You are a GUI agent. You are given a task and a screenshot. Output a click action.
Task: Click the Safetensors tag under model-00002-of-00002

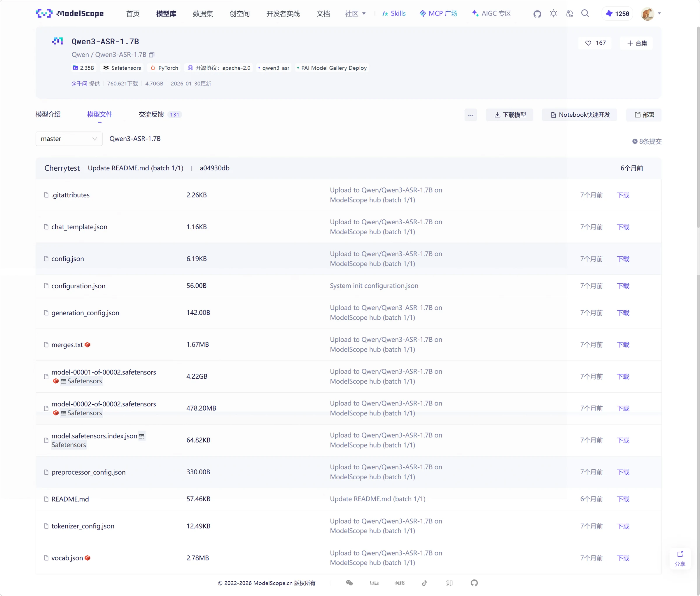[81, 413]
